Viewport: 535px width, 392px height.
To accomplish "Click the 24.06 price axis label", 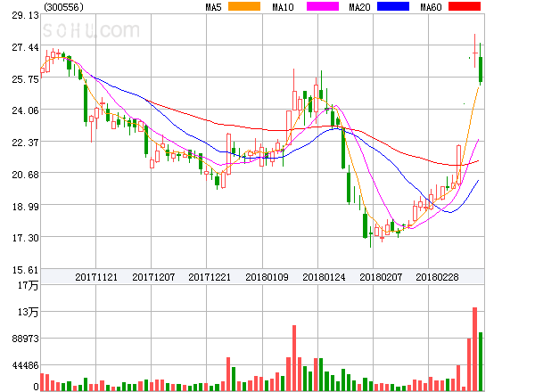I will coord(25,110).
